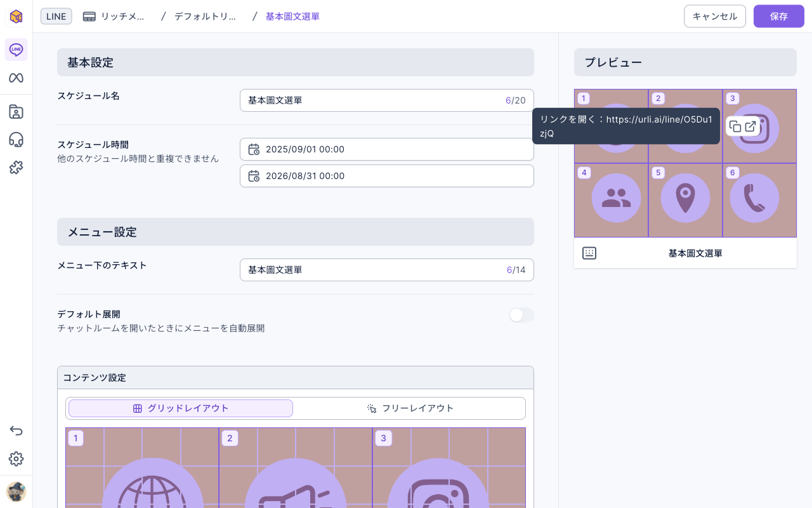812x508 pixels.
Task: Click the 基本圖文選單 breadcrumb text
Action: (292, 17)
